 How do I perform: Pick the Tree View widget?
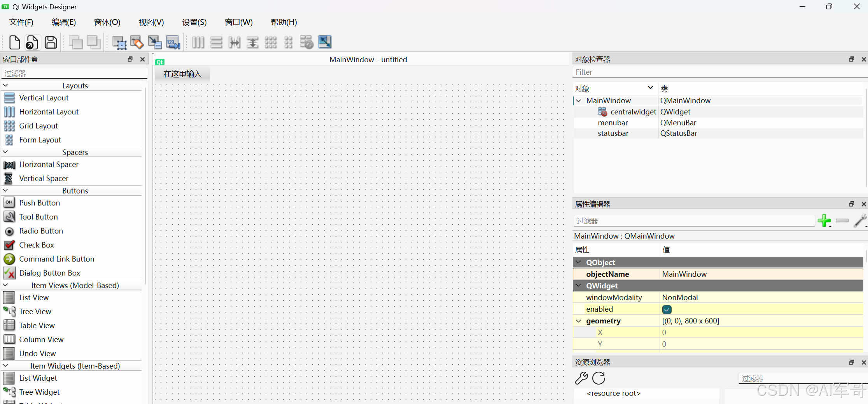tap(35, 311)
